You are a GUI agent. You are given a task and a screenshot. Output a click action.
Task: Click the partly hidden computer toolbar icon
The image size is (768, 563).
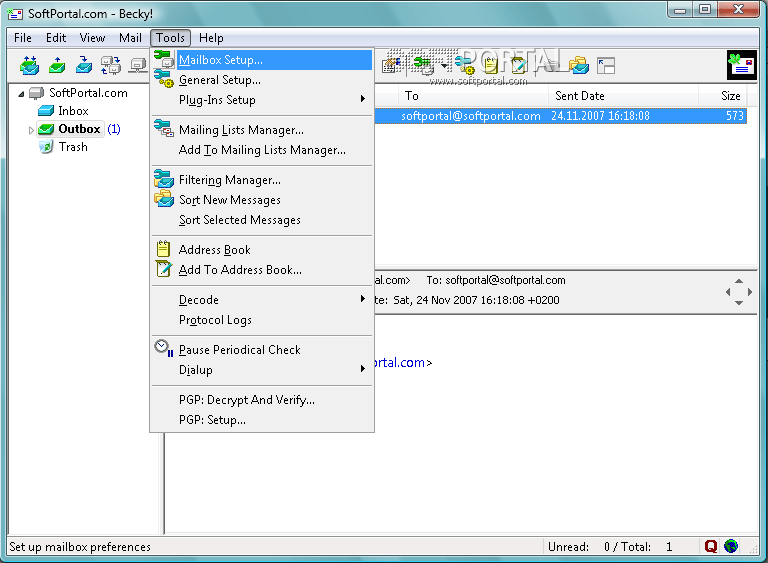tap(138, 65)
